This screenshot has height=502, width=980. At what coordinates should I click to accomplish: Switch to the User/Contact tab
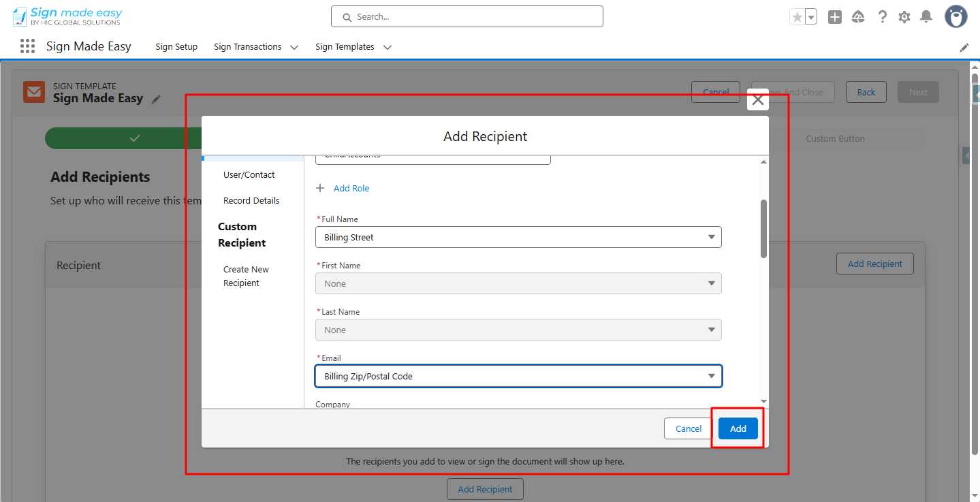tap(249, 174)
